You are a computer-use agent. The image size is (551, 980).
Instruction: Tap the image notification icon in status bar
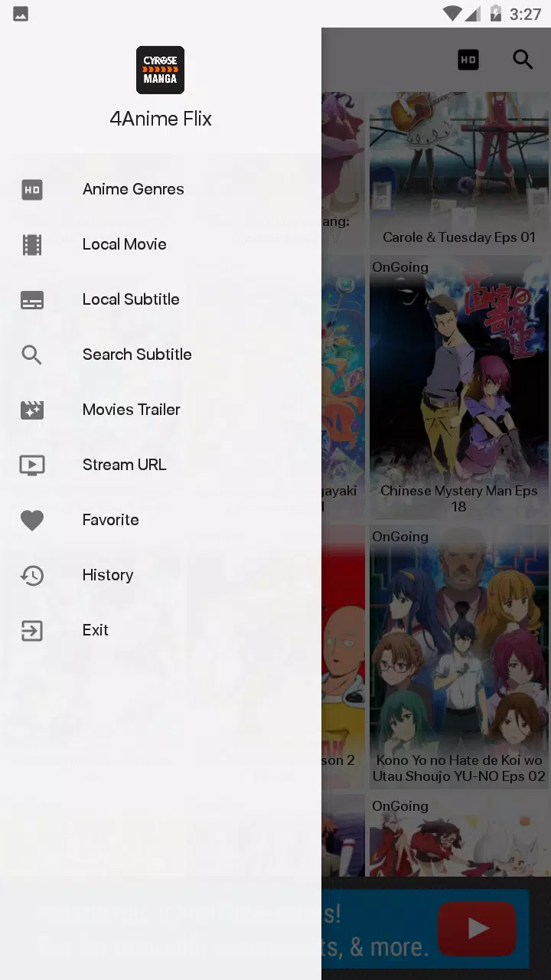point(21,15)
